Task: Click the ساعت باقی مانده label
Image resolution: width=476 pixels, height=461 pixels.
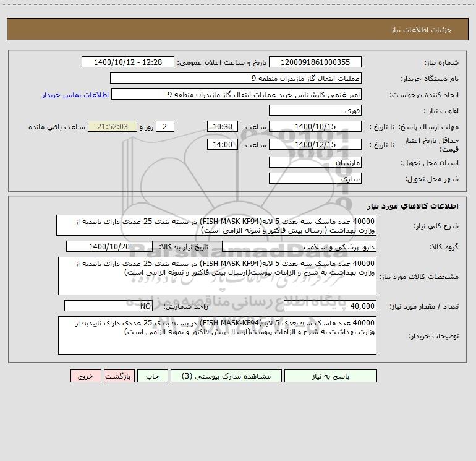Action: (57, 127)
